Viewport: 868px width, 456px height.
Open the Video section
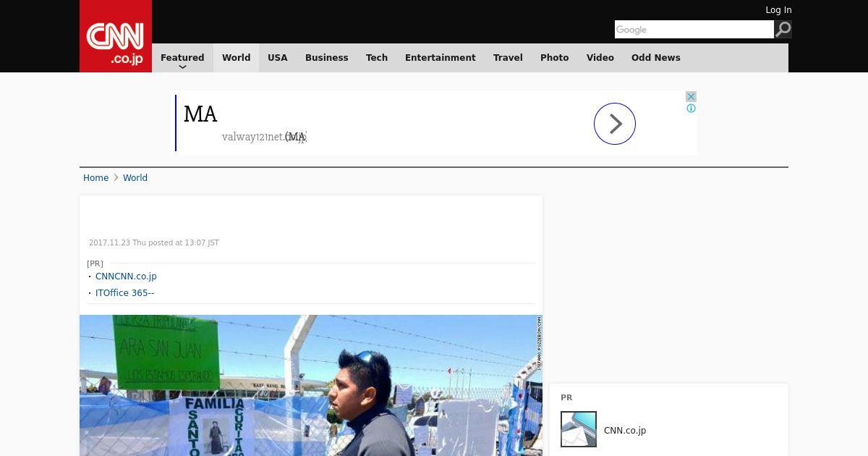click(600, 58)
